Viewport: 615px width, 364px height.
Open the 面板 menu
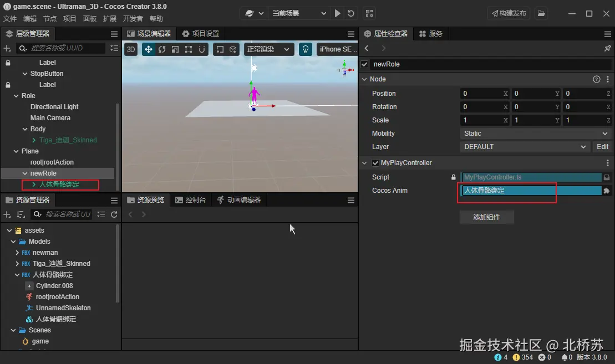pos(89,19)
